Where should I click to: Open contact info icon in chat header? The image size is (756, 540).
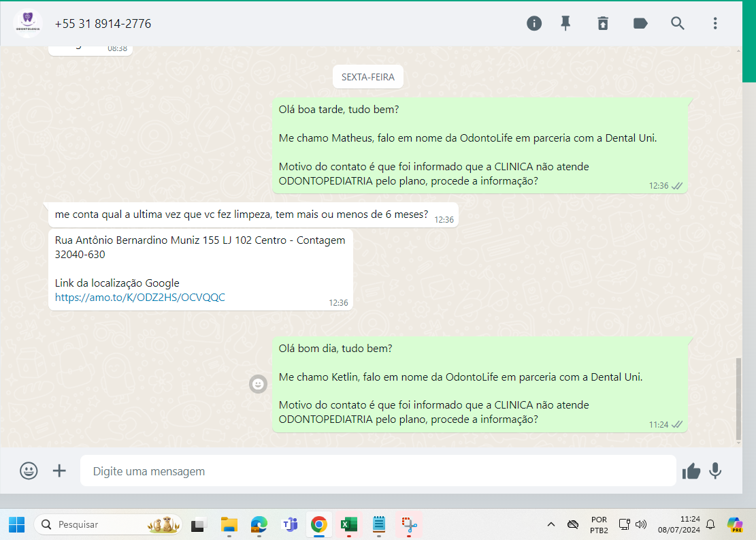[x=533, y=23]
